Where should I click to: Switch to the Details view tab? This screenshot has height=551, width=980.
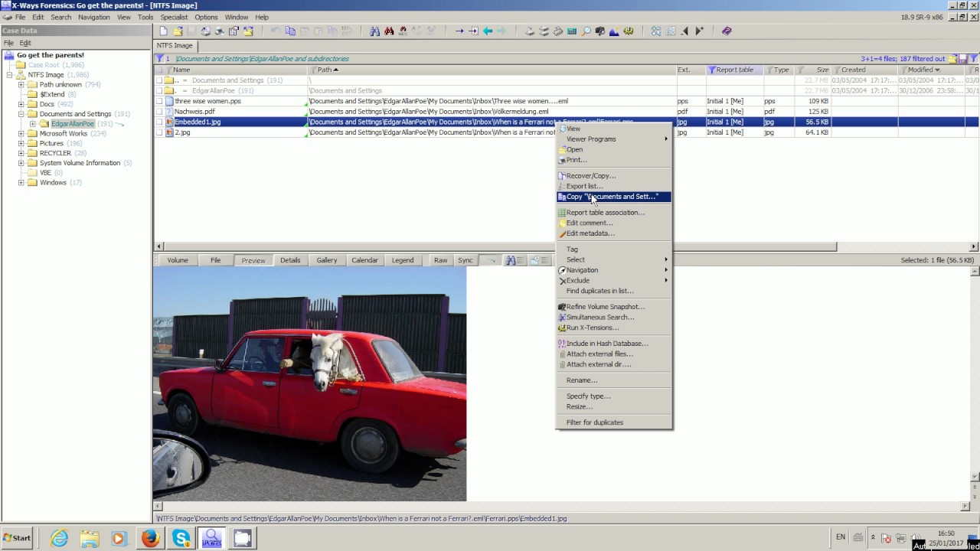click(290, 260)
